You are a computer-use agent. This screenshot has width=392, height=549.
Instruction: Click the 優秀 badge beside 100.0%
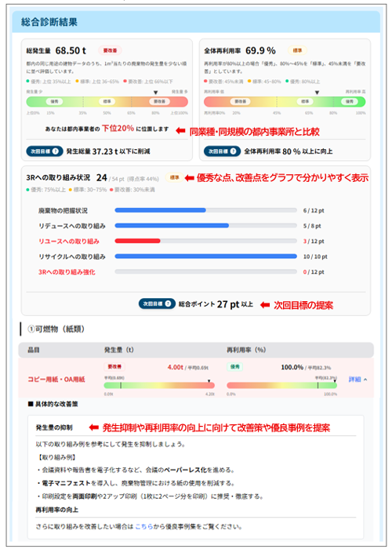click(x=235, y=366)
